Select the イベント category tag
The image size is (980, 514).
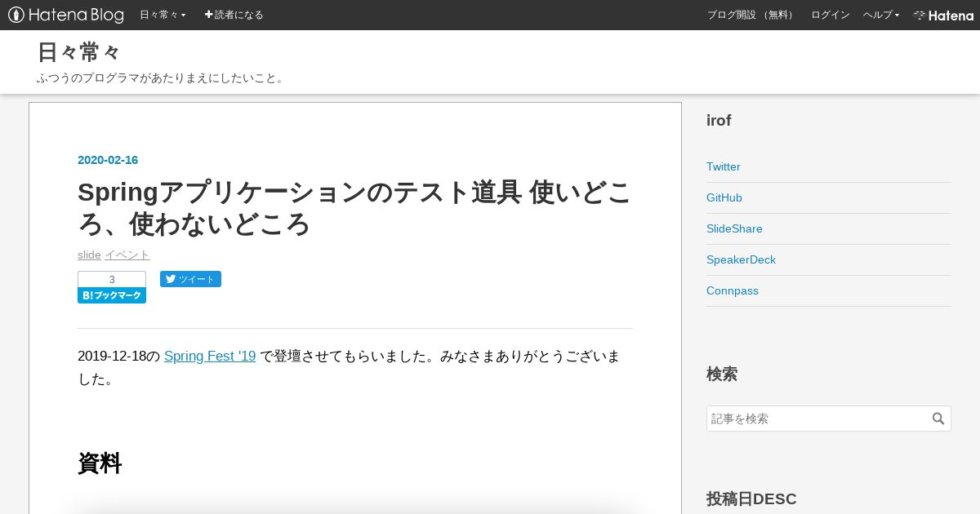tap(127, 255)
